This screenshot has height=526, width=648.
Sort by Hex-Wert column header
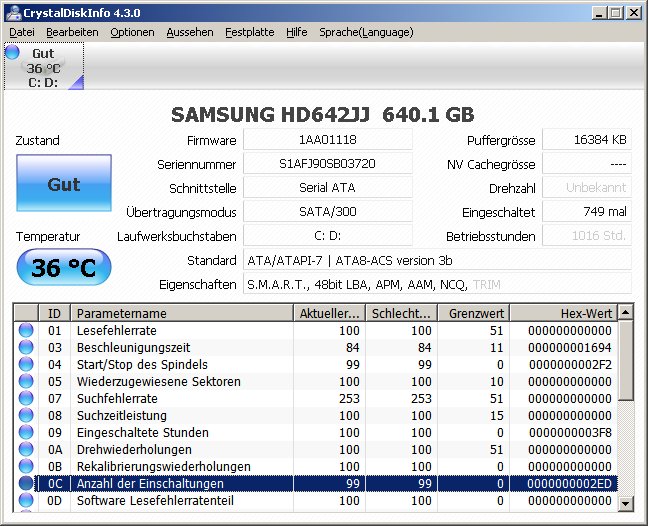[563, 313]
